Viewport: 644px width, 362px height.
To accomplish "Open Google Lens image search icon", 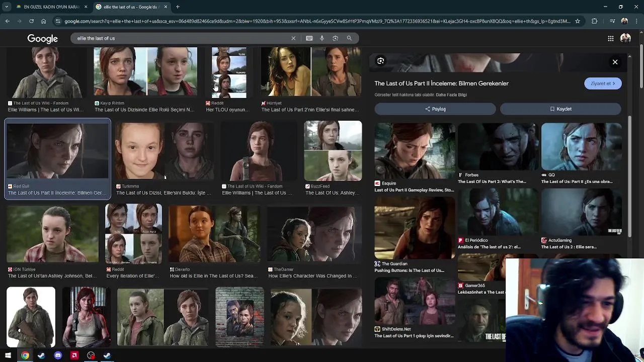I will (335, 38).
